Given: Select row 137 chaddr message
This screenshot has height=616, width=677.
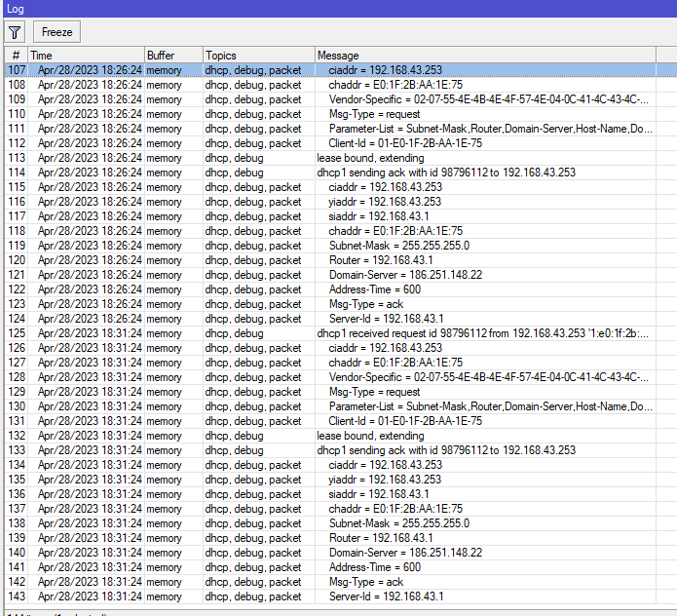Looking at the screenshot, I should click(x=395, y=509).
